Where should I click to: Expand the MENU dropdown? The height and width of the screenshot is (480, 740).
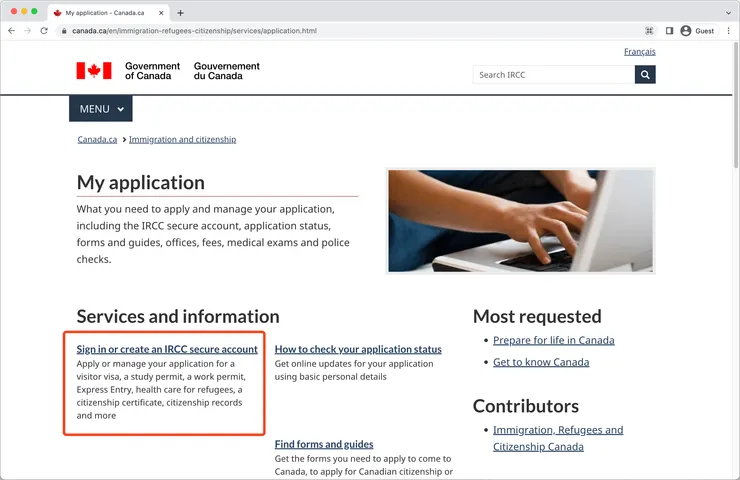pos(101,109)
